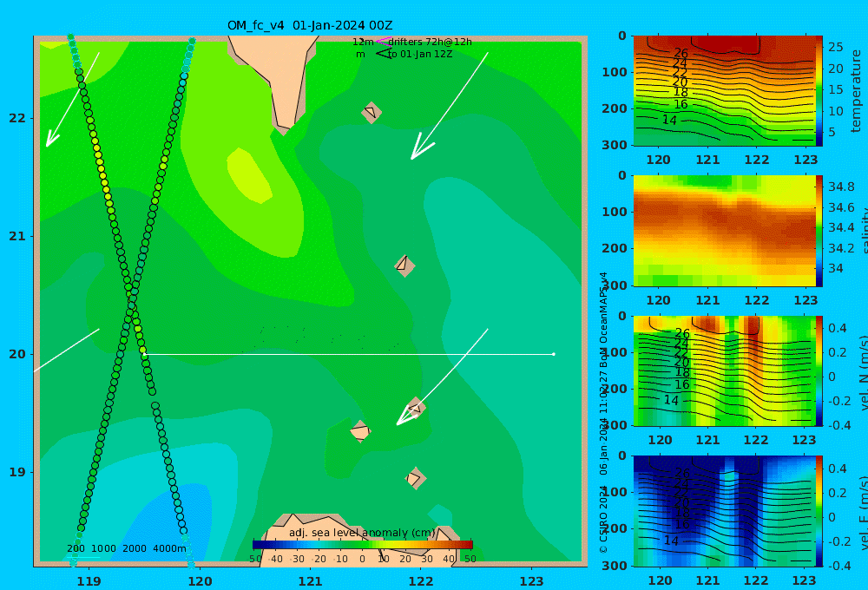The height and width of the screenshot is (590, 868).
Task: Click longitude label 119 on the map axis
Action: tap(89, 581)
